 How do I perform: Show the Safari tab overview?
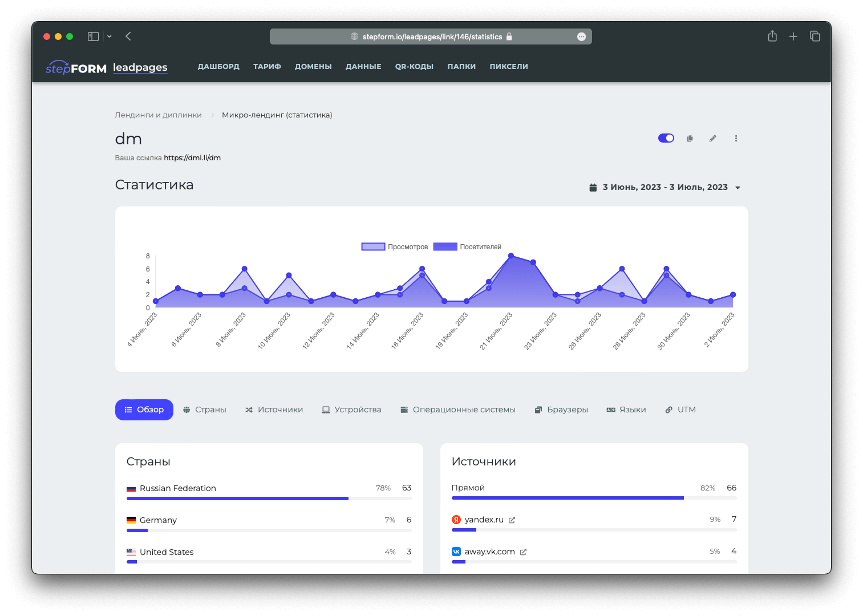click(815, 37)
